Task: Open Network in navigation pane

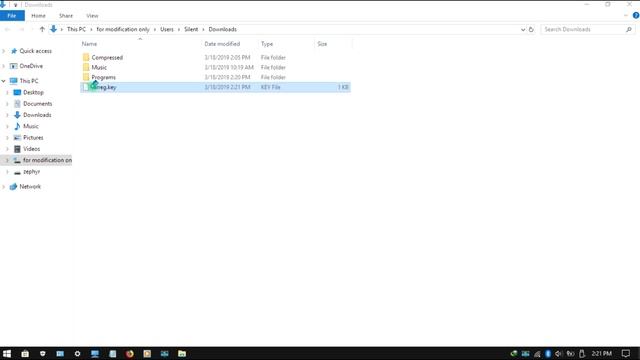Action: (30, 187)
